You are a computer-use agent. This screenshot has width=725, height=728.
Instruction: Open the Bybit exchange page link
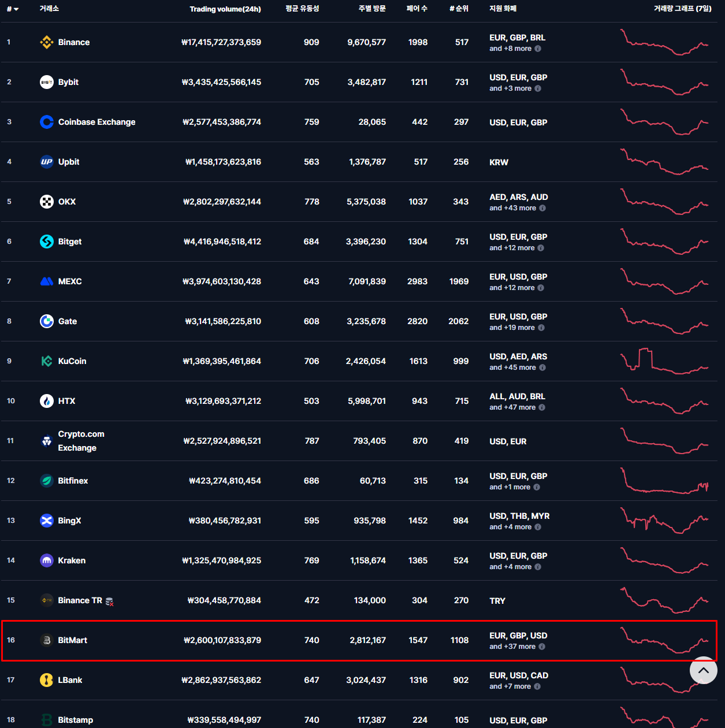click(x=68, y=82)
